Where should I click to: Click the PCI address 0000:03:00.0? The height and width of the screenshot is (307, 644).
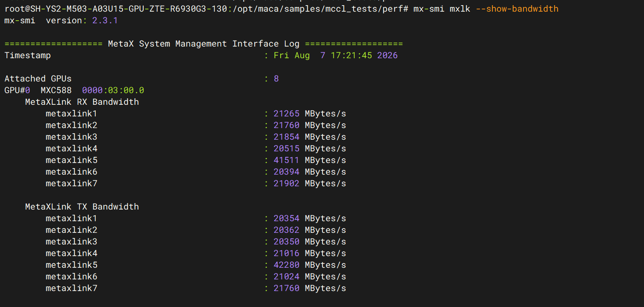click(x=113, y=90)
